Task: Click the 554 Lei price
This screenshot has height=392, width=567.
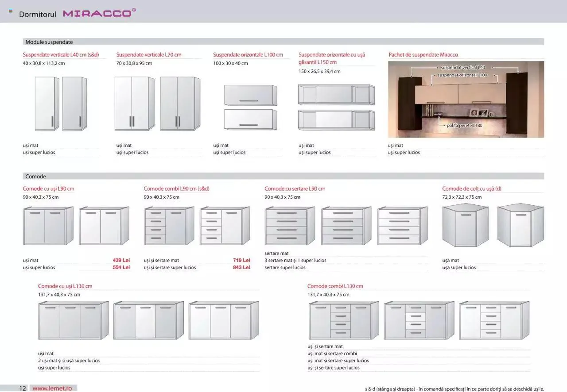Action: 121,268
